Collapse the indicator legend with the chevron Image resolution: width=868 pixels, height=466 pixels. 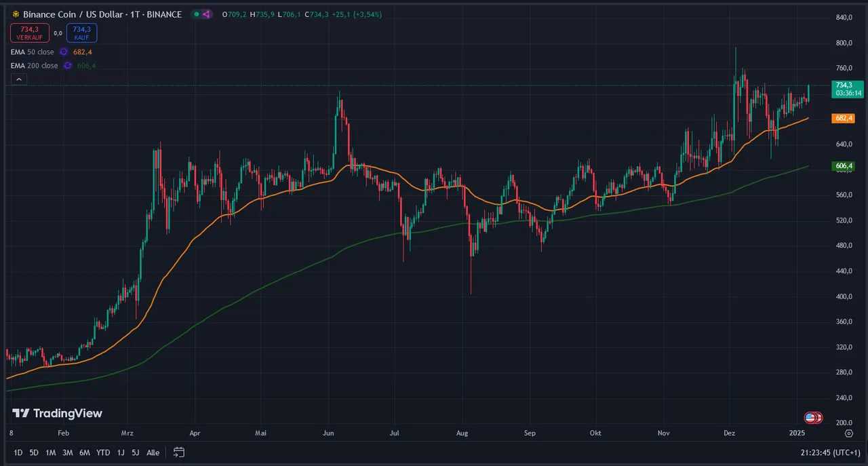coord(19,79)
